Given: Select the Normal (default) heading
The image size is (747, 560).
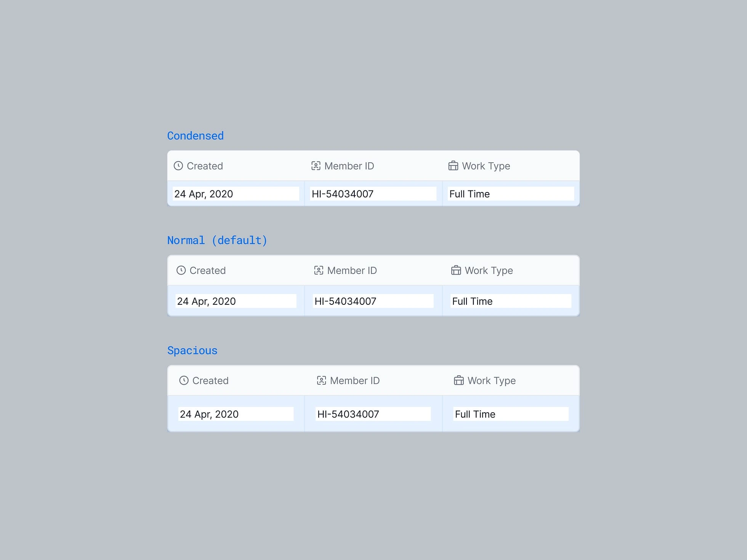Looking at the screenshot, I should [217, 240].
